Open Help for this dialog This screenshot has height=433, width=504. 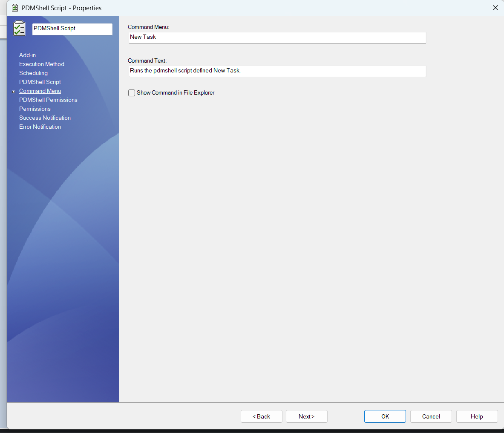tap(477, 416)
